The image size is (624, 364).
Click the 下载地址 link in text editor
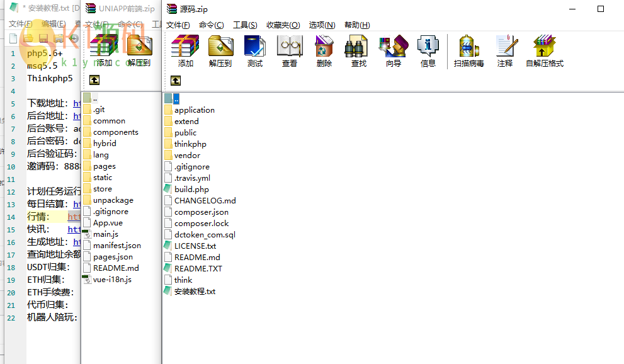point(77,103)
